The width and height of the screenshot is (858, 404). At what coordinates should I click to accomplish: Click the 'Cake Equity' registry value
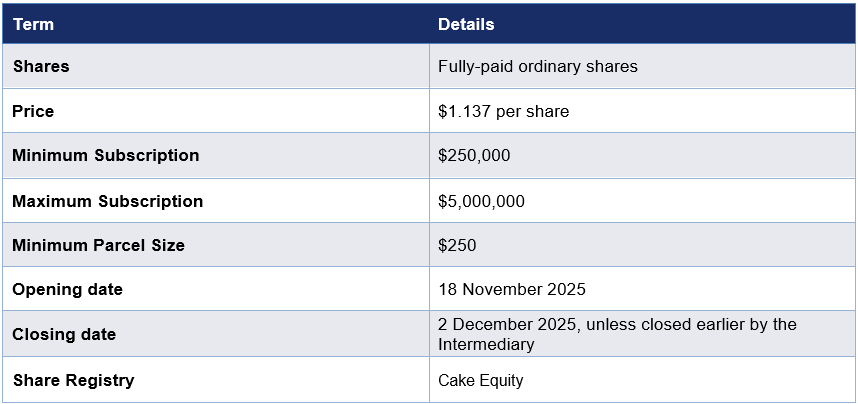(x=480, y=380)
